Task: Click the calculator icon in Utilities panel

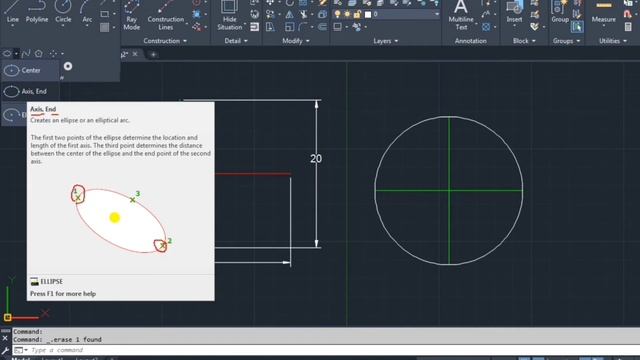Action: click(x=628, y=27)
